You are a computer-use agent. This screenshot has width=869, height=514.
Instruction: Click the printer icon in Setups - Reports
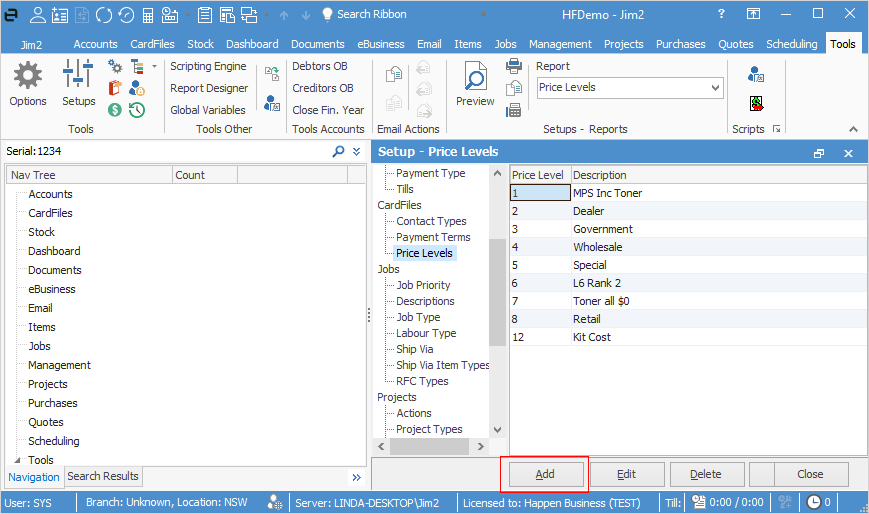[514, 66]
